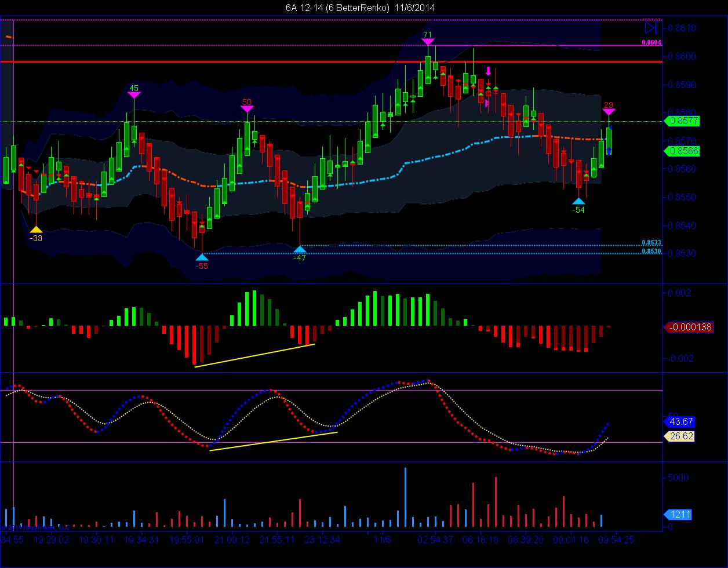728x568 pixels.
Task: Select the magenta swing high marker labeled 29
Action: (609, 111)
